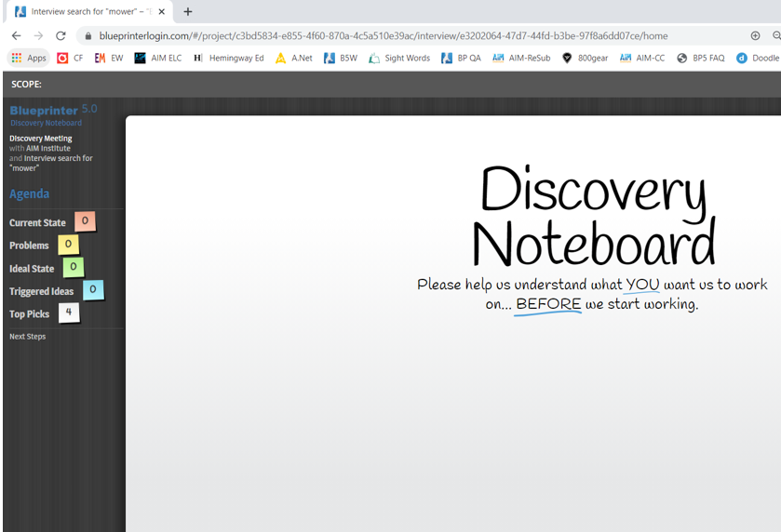Click the SCOPE: label in header bar

(26, 84)
